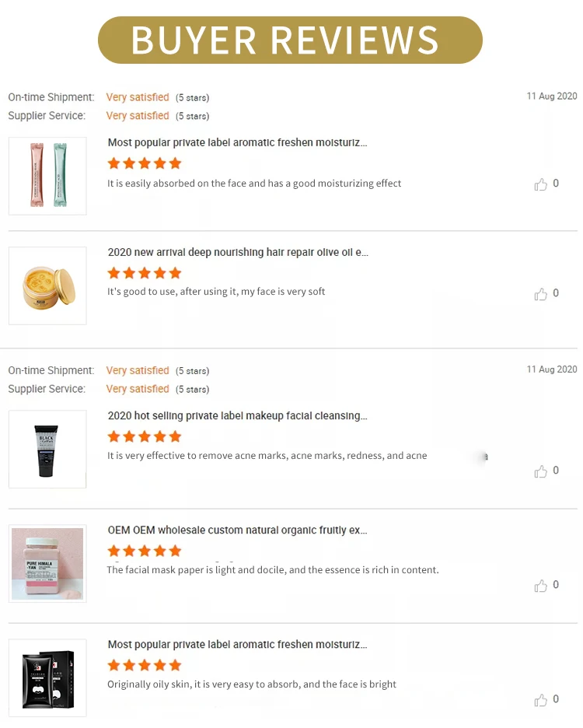This screenshot has width=583, height=728.
Task: Open last 'Most popular private label aromatic' title
Action: (237, 645)
